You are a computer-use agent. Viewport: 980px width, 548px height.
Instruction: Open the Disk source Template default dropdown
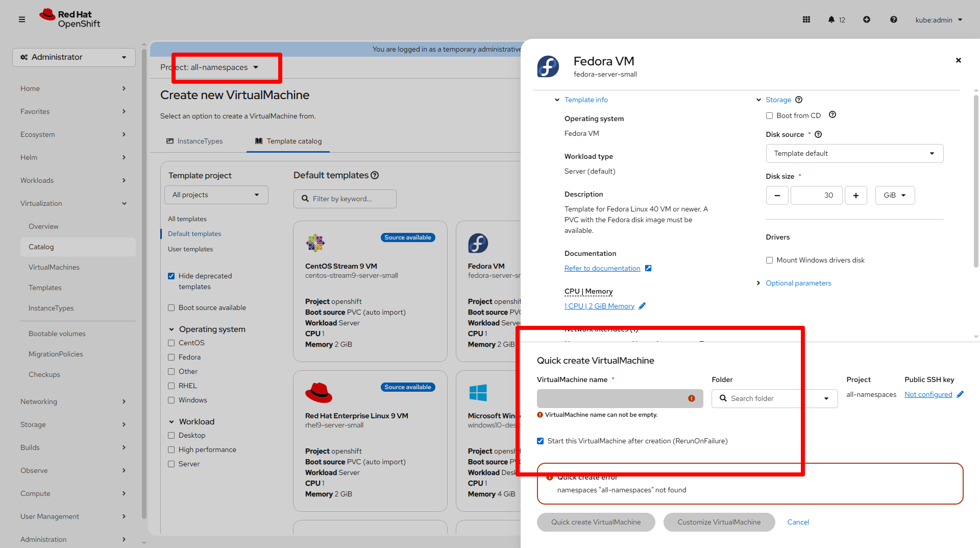854,153
